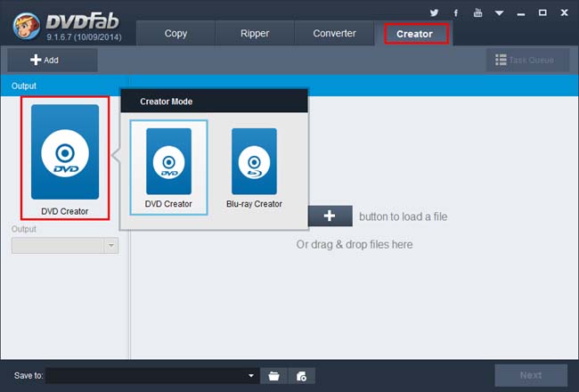Click the Output header label
This screenshot has height=392, width=579.
(x=24, y=86)
